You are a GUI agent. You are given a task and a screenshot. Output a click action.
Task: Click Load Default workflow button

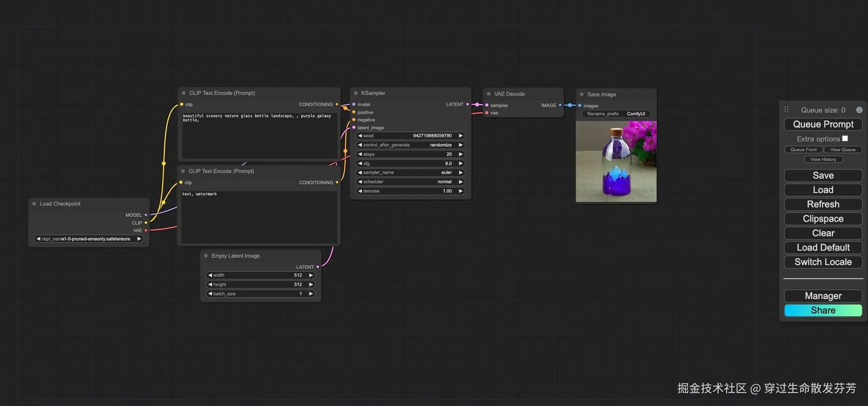[x=823, y=247]
